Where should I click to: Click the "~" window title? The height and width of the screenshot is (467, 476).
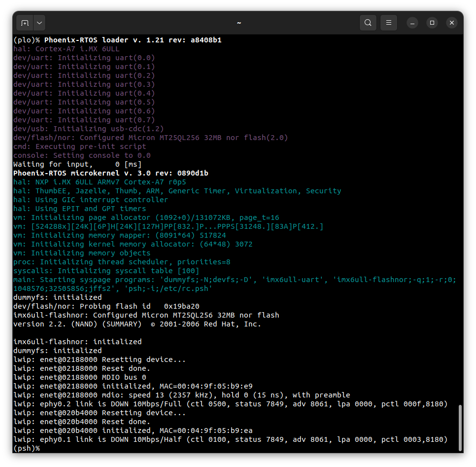[x=239, y=23]
